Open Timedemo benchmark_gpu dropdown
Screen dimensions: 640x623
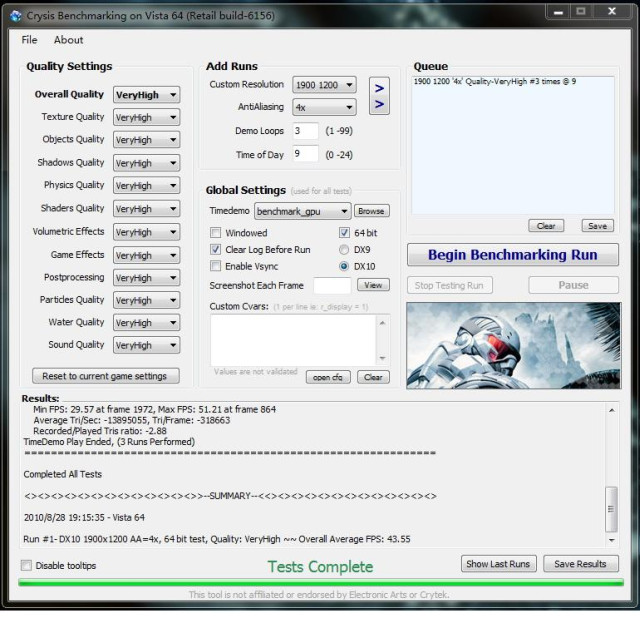pos(302,211)
